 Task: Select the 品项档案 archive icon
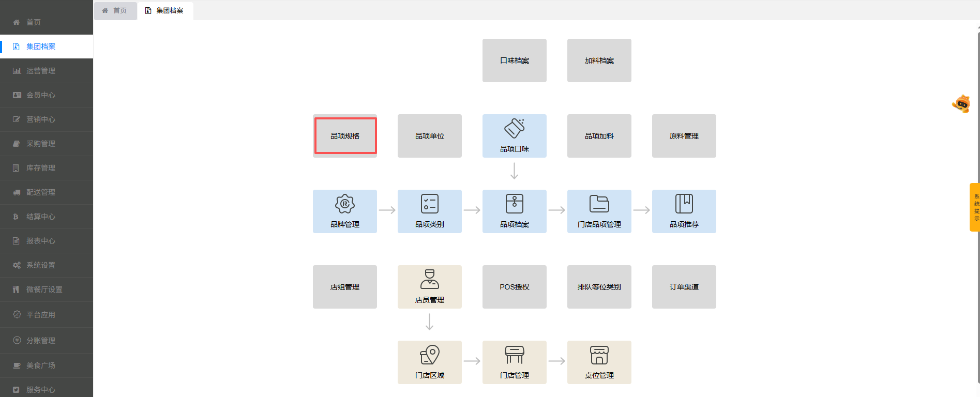tap(514, 204)
